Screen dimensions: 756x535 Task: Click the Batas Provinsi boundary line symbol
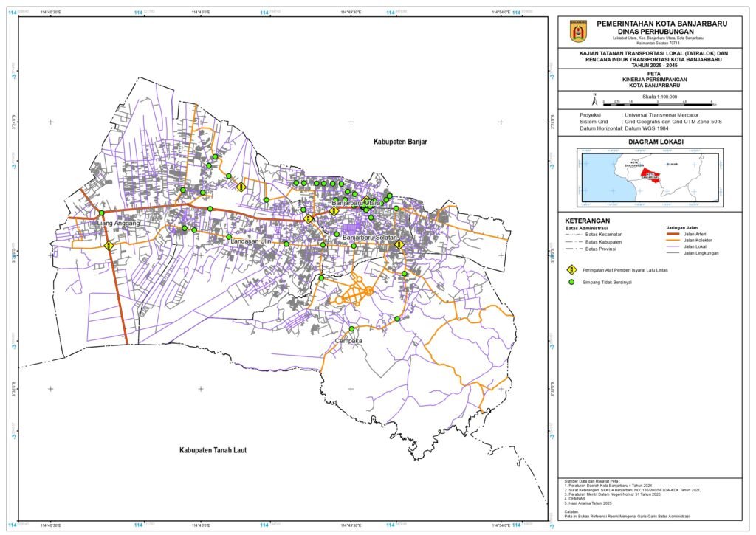click(x=573, y=249)
